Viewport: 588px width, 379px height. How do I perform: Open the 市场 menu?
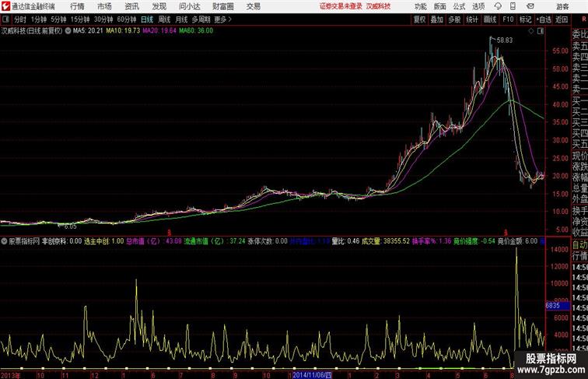point(104,6)
